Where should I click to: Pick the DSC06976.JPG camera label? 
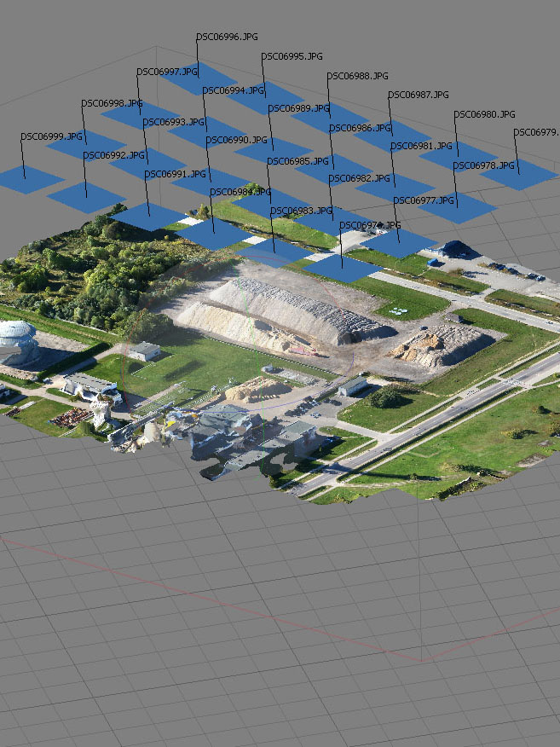coord(370,225)
